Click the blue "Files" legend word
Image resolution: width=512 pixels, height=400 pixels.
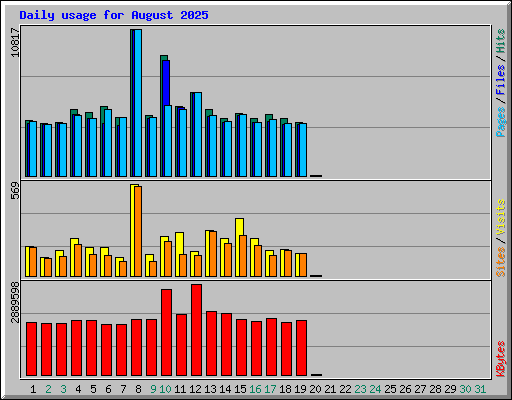click(501, 80)
